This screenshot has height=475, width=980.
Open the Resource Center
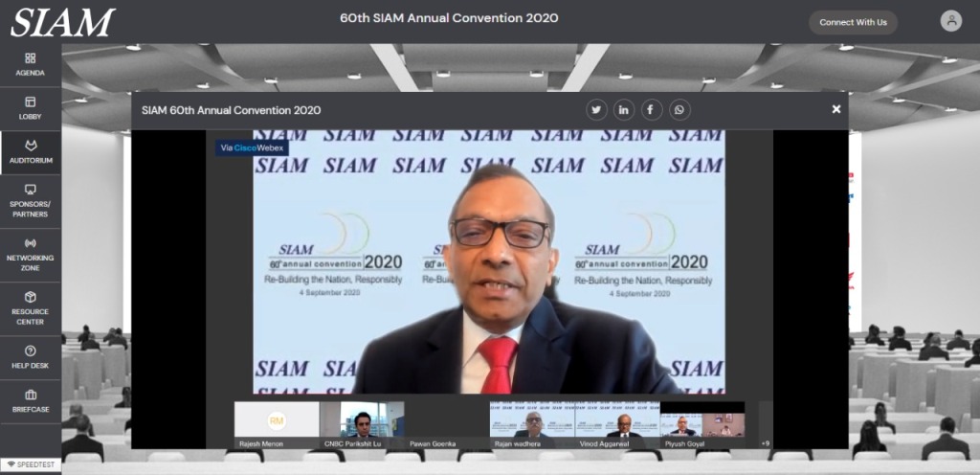pyautogui.click(x=30, y=308)
